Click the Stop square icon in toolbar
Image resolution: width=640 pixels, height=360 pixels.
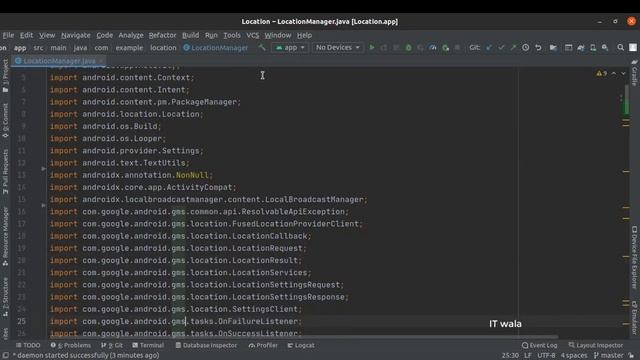(x=457, y=48)
